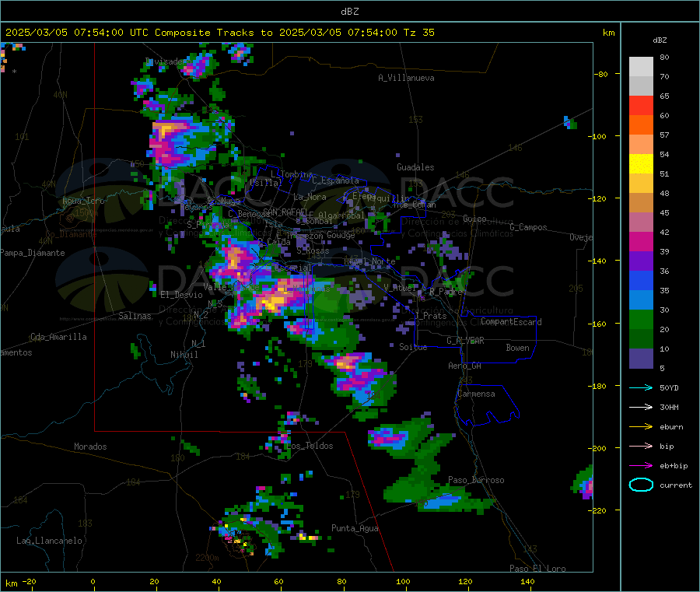Viewport: 700px width, 592px height.
Task: Click the 0 km horizontal axis tick
Action: pos(93,582)
